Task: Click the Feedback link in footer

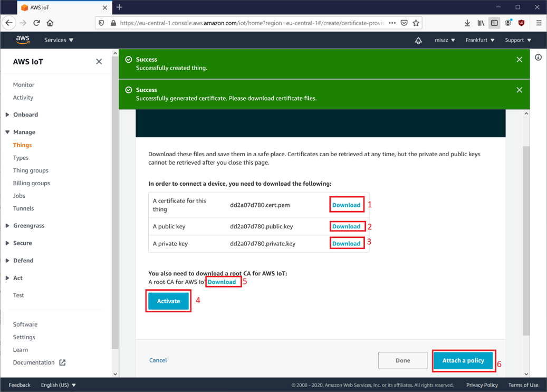Action: [x=20, y=385]
